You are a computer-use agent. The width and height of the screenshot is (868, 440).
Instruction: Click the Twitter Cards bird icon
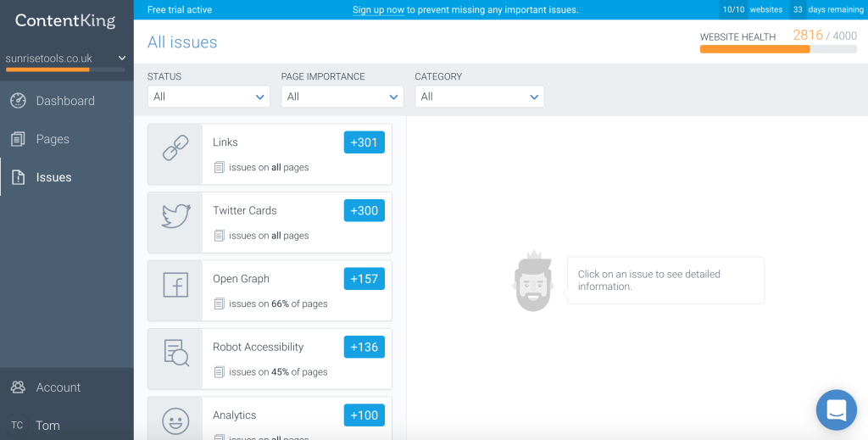point(175,217)
